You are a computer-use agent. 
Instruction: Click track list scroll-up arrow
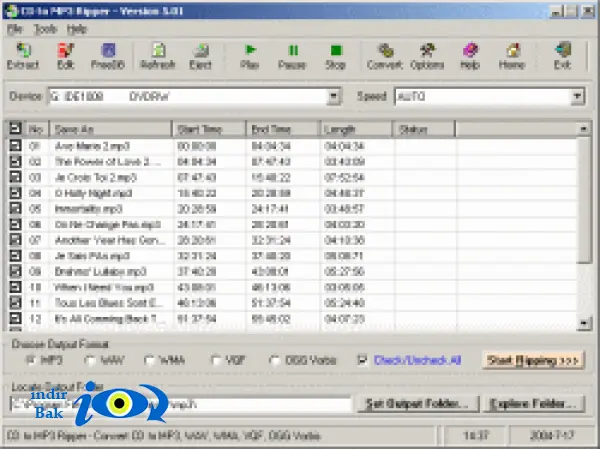click(x=584, y=129)
